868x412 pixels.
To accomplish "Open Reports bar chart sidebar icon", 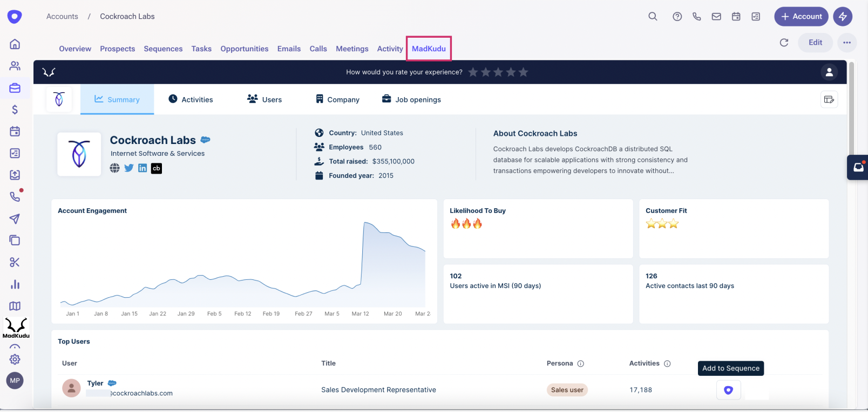I will click(x=15, y=284).
